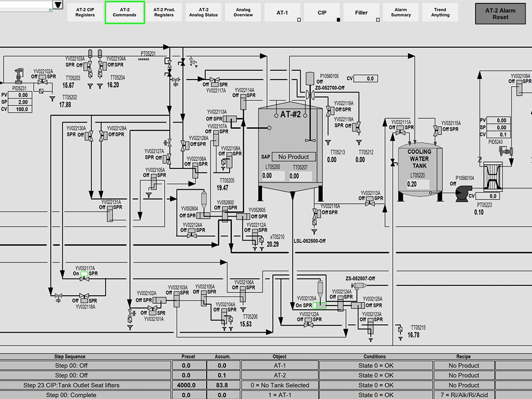Click the Trend Anything button
The width and height of the screenshot is (532, 399).
(x=440, y=12)
